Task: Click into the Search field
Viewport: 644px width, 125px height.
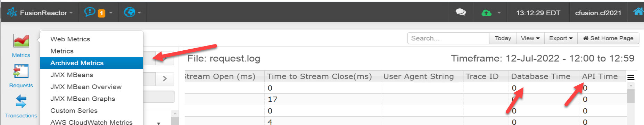Action: point(448,38)
